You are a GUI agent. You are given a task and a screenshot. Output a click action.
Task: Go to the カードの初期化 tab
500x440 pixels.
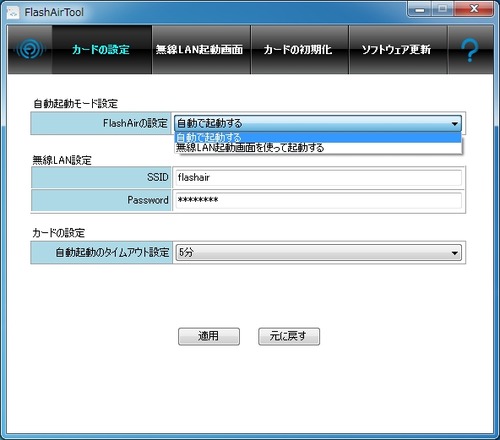(x=299, y=50)
